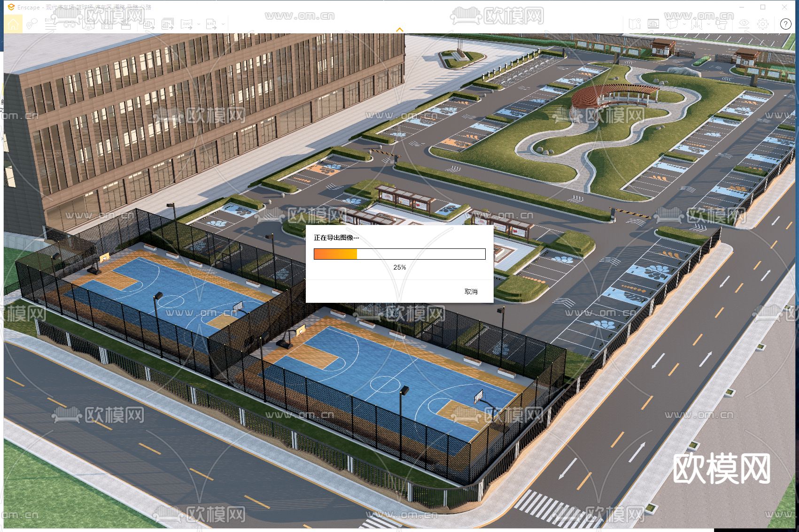Expand the EXE export dropdown arrow
The image size is (799, 532).
tap(224, 24)
